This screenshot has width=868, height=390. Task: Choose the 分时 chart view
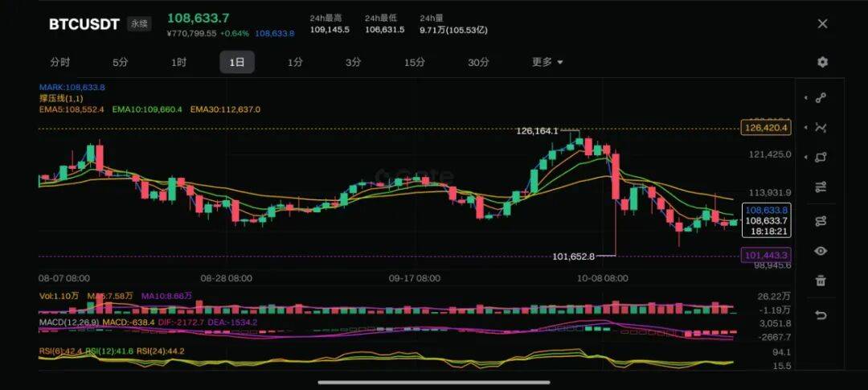[x=59, y=62]
